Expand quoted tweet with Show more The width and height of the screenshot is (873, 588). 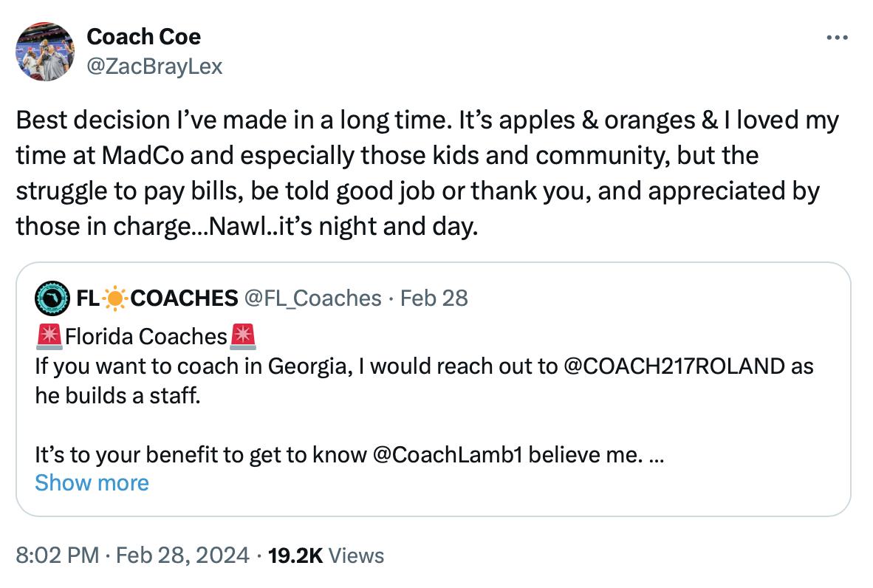pos(92,482)
